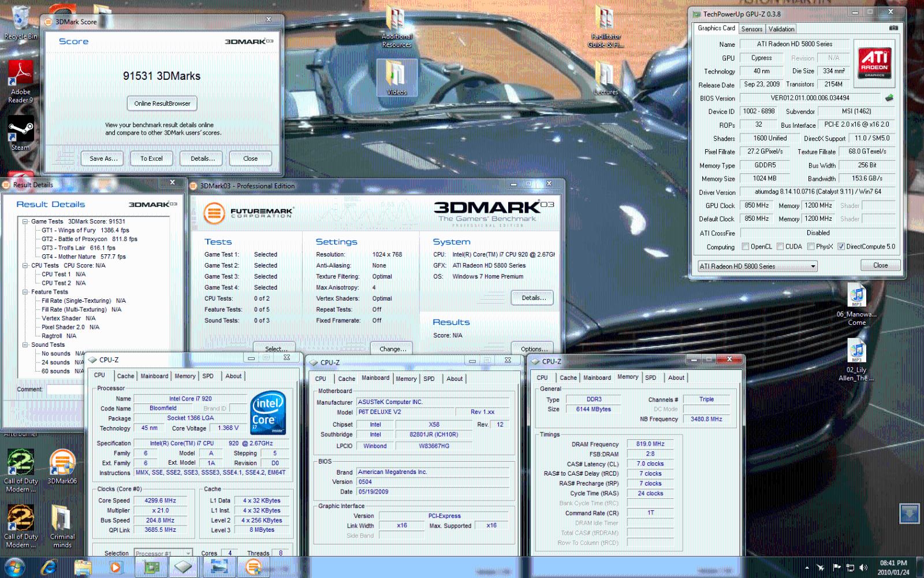924x578 pixels.
Task: Click the Comment field in Result Details
Action: tap(65, 389)
